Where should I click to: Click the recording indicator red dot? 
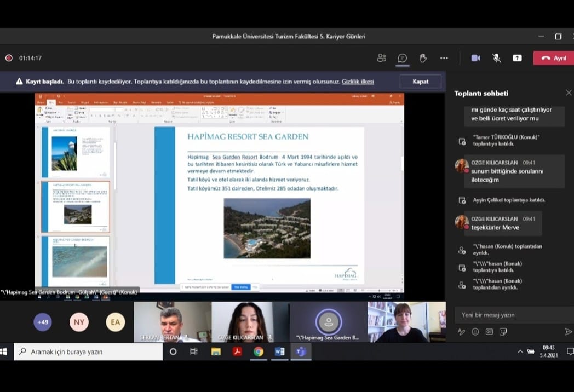(9, 58)
